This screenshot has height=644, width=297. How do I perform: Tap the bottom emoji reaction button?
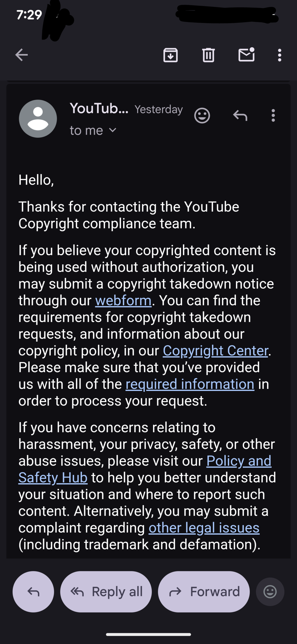tap(270, 592)
